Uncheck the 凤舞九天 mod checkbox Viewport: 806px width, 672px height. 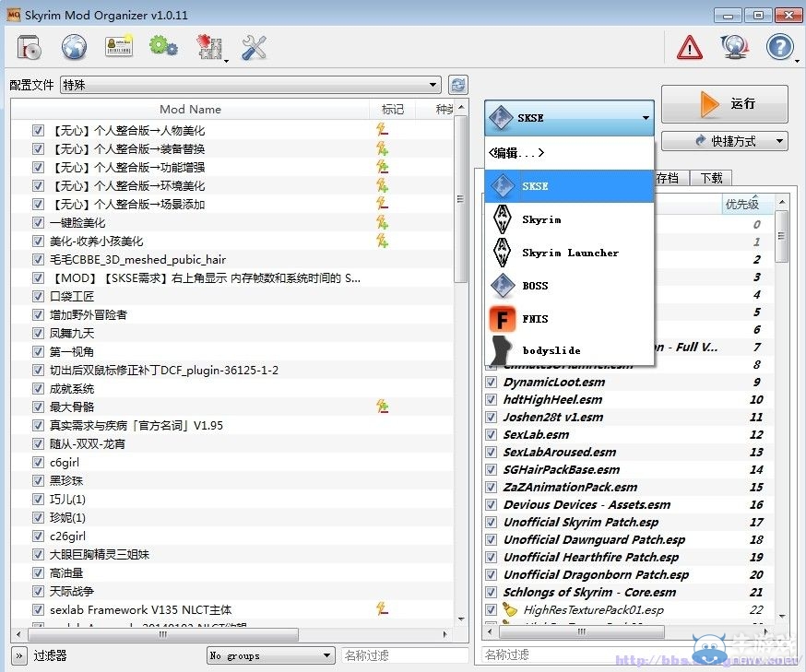point(38,334)
